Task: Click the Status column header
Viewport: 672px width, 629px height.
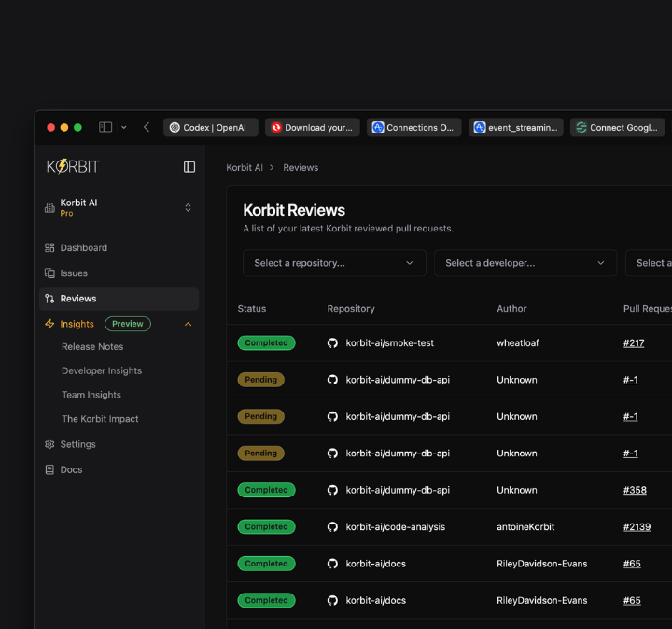Action: pyautogui.click(x=252, y=309)
